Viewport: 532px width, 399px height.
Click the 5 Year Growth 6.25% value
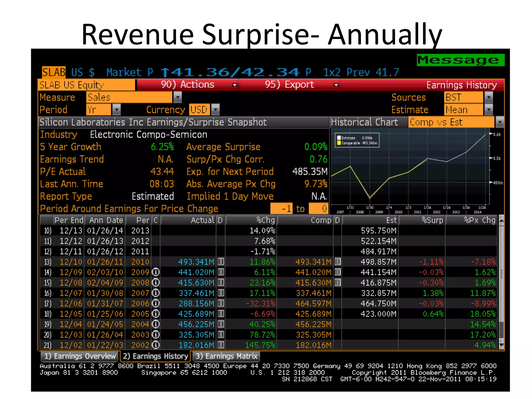162,147
